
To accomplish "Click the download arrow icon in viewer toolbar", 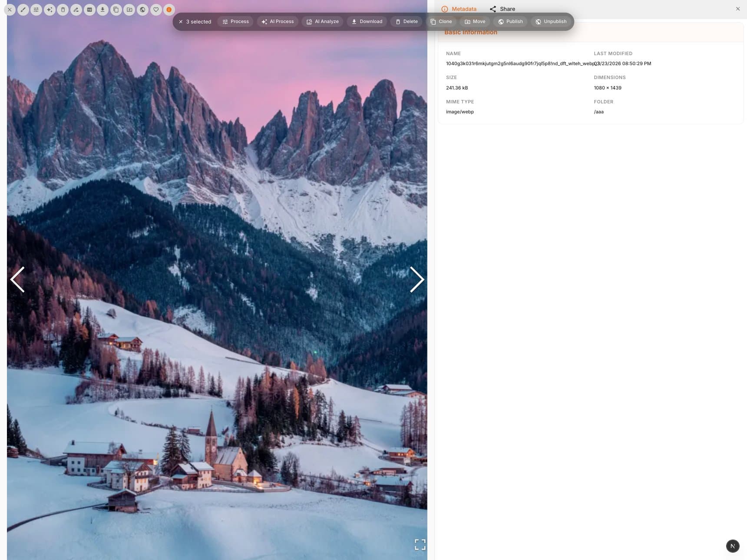I will [102, 10].
